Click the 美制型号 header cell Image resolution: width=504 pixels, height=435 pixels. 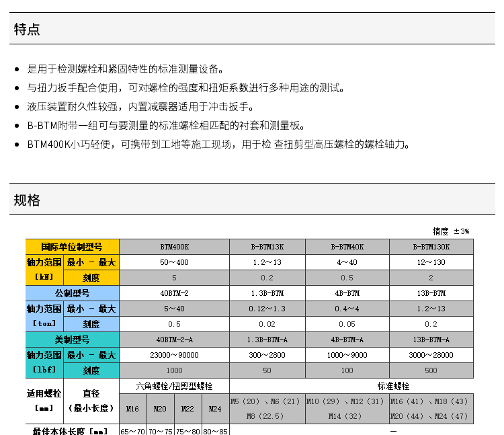[73, 339]
